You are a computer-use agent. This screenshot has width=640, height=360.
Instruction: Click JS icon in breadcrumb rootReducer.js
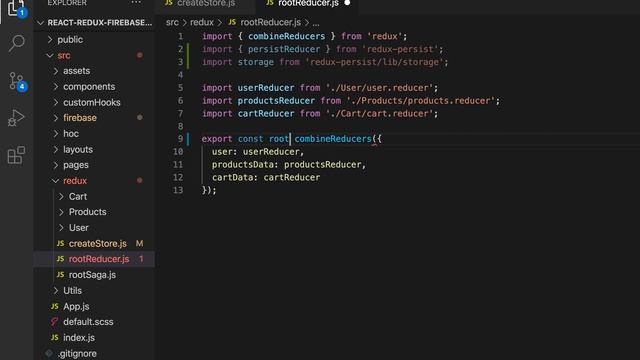click(232, 22)
